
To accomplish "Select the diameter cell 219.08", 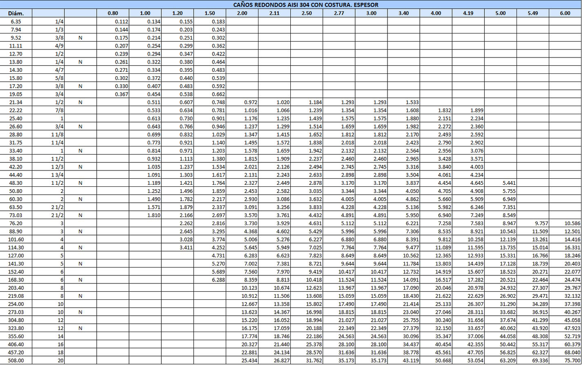I will (x=16, y=296).
